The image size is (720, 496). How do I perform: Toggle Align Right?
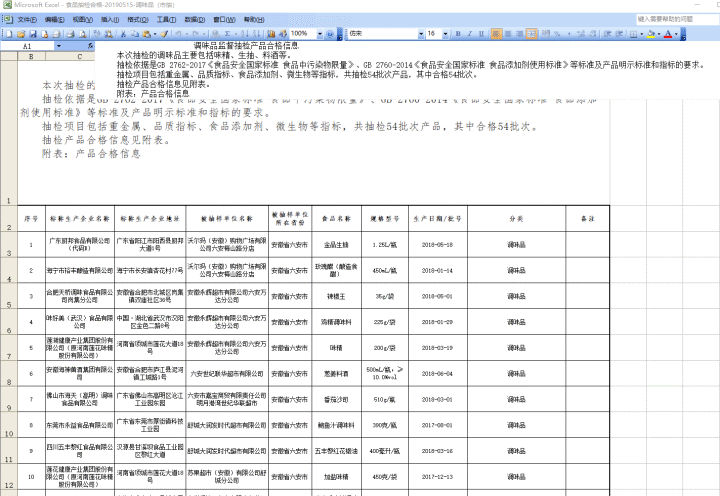pyautogui.click(x=519, y=34)
